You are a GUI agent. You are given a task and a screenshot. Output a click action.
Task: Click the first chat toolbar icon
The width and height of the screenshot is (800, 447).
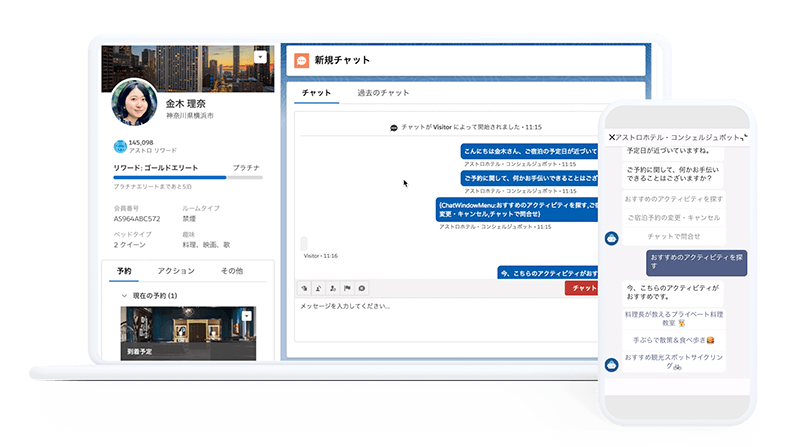pos(304,288)
